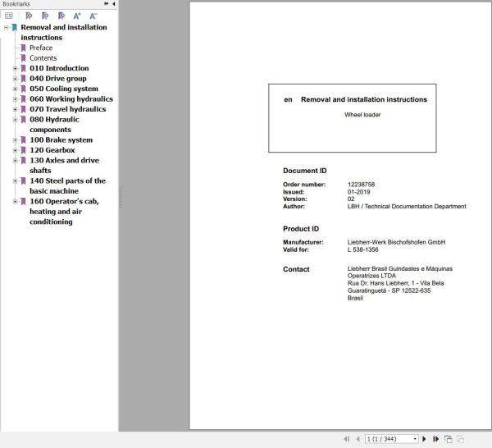Expand the 060 Working hydraulics bookmark

pos(15,99)
